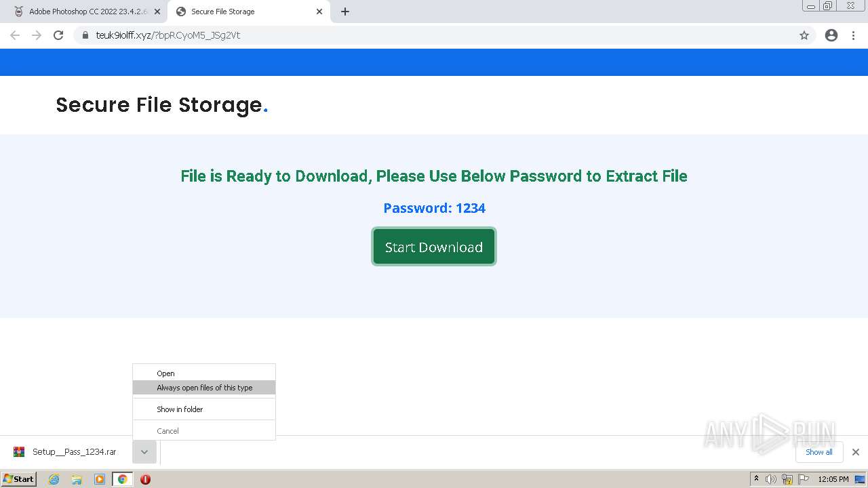The image size is (868, 488).
Task: Bookmark this page with the star icon
Action: point(804,35)
